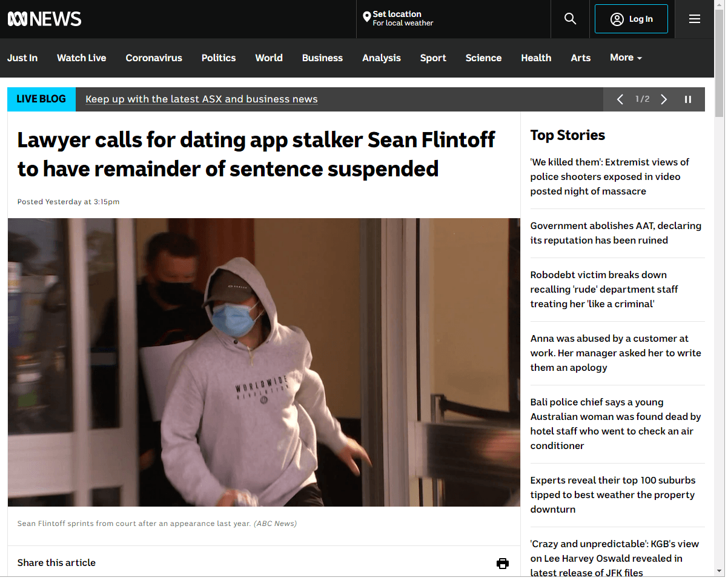Expand the More navigation dropdown
This screenshot has width=728, height=586.
tap(626, 58)
